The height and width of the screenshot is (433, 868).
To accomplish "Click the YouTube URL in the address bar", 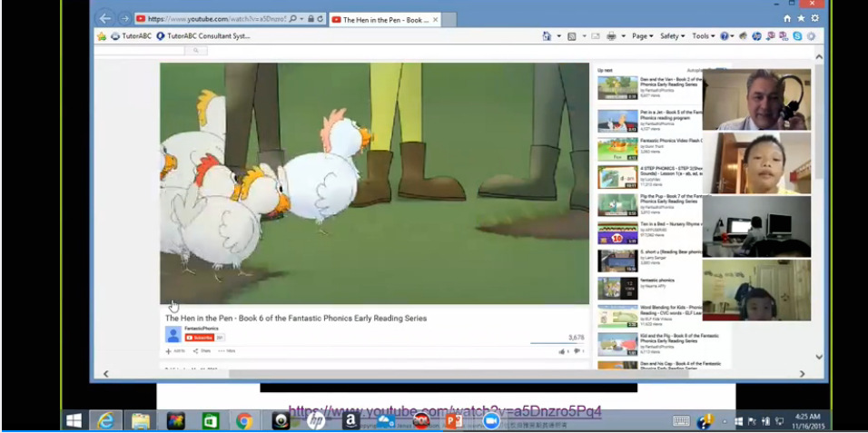I will (217, 19).
